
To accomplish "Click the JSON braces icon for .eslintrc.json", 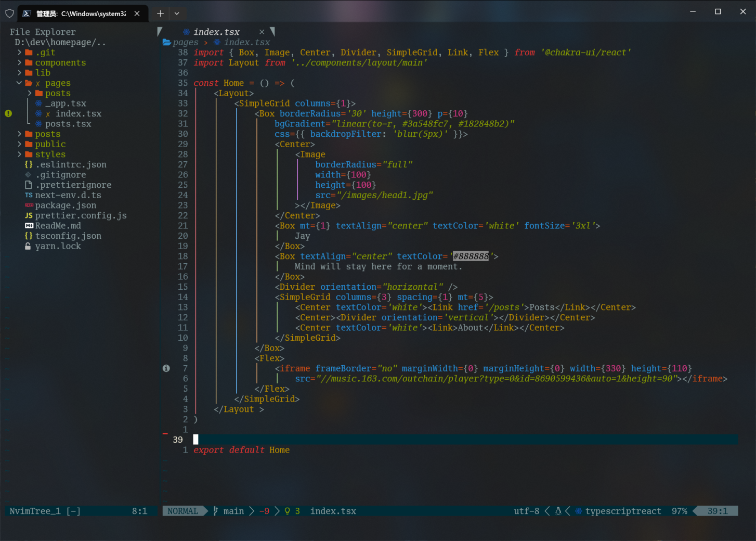I will tap(29, 164).
